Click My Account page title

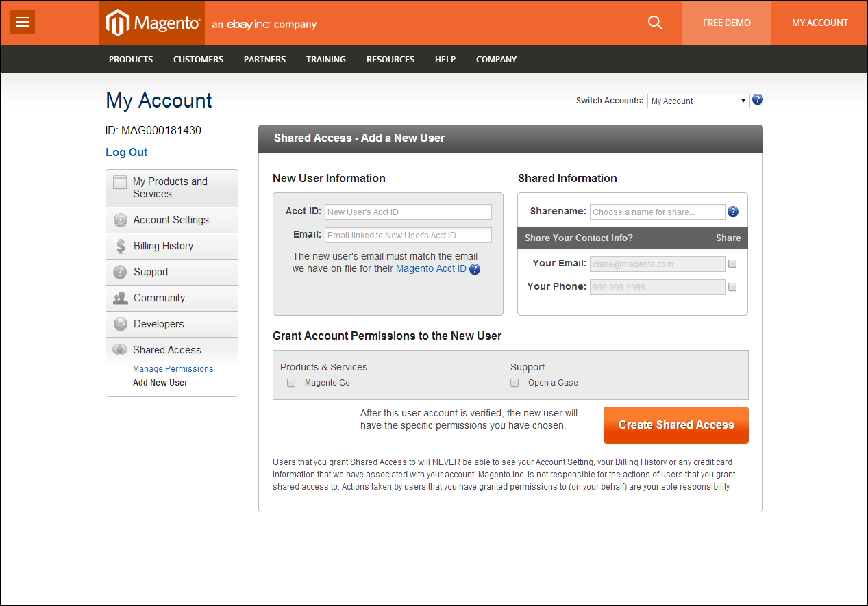[159, 101]
